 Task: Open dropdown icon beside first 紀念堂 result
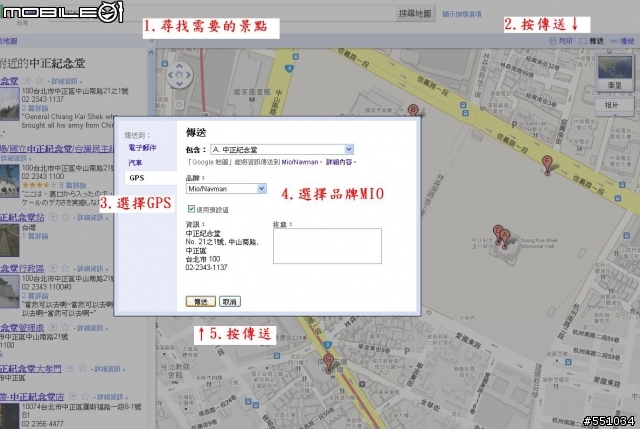(27, 80)
